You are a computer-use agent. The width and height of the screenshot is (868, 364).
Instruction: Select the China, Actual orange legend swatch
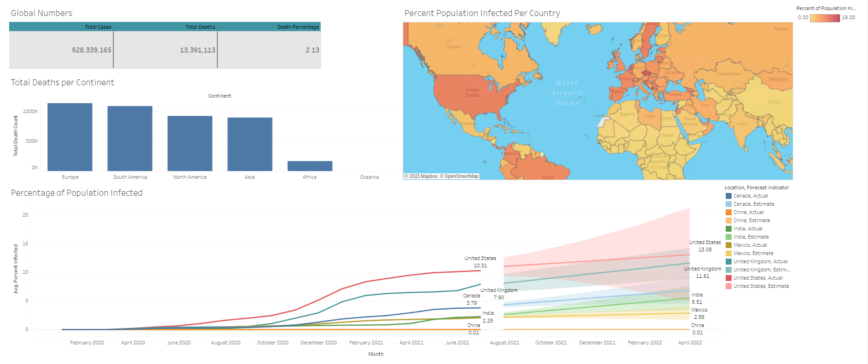728,213
